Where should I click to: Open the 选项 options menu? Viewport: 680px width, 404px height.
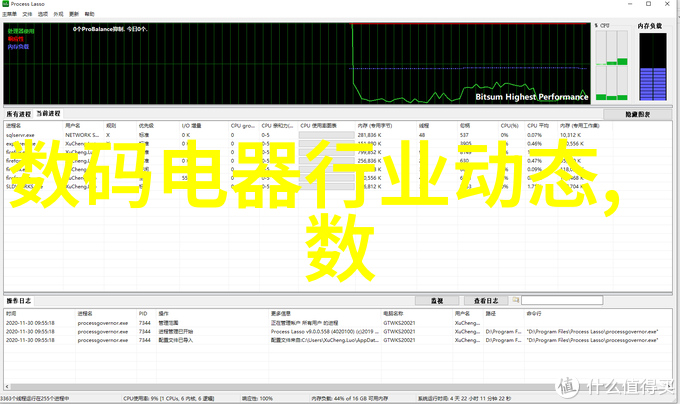click(x=43, y=14)
